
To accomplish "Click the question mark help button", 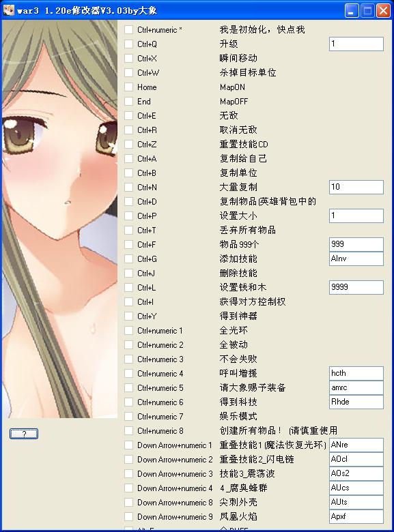I will click(24, 434).
